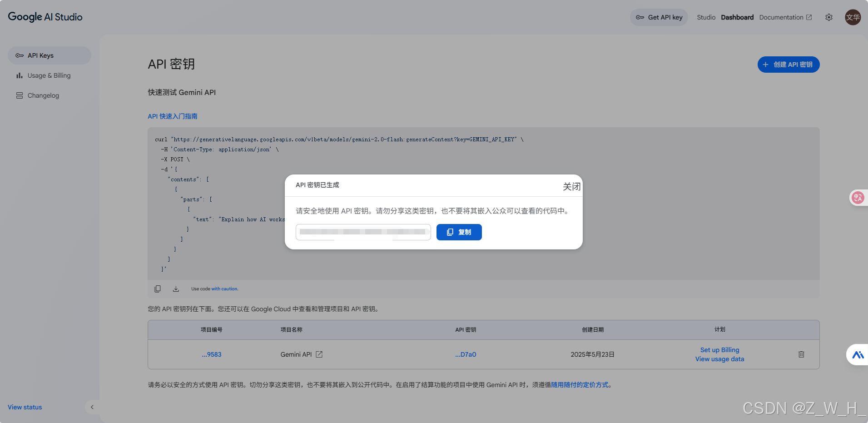Click the API 密钥 column header

click(466, 330)
